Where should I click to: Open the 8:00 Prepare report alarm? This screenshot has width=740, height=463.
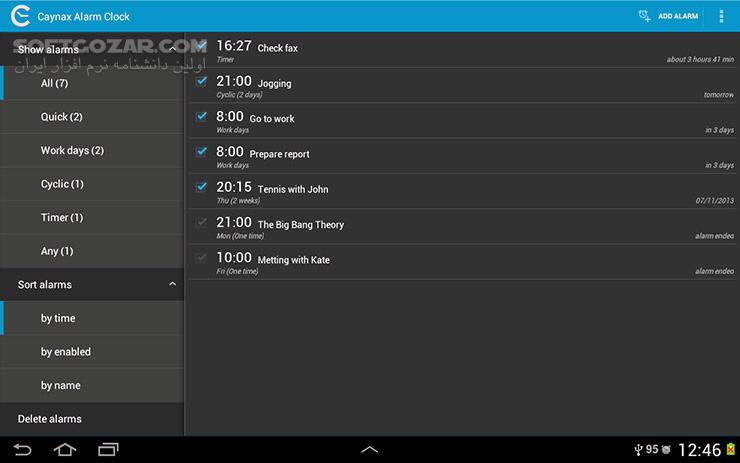(462, 156)
